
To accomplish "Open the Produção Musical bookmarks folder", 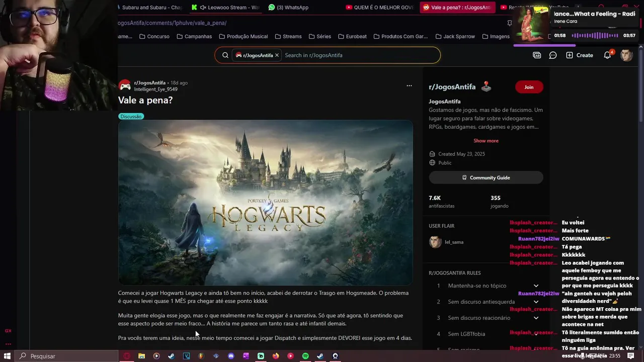I will [243, 37].
